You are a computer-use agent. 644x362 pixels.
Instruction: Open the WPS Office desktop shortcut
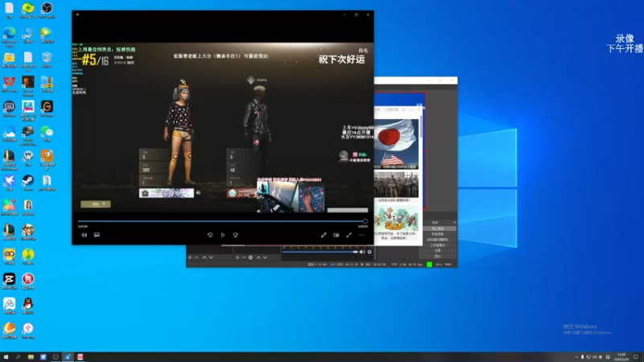coord(9,84)
